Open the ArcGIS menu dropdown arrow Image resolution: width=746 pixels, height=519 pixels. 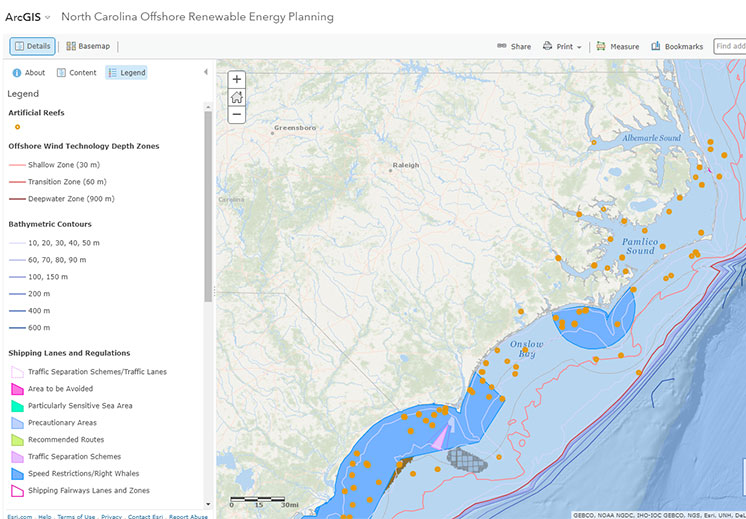[x=47, y=18]
